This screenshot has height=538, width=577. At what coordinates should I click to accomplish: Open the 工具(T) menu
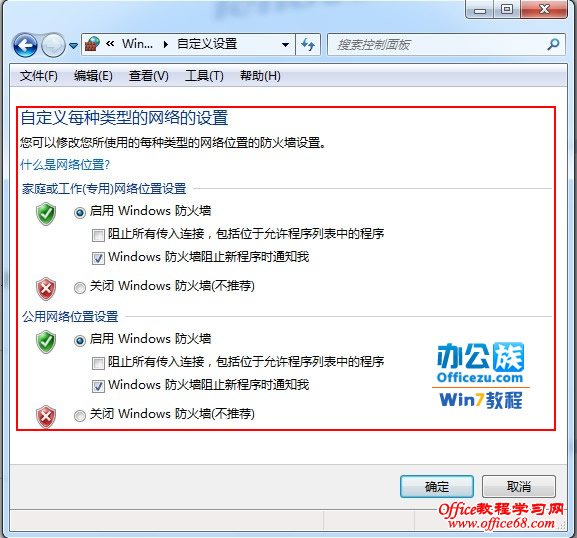[x=204, y=76]
